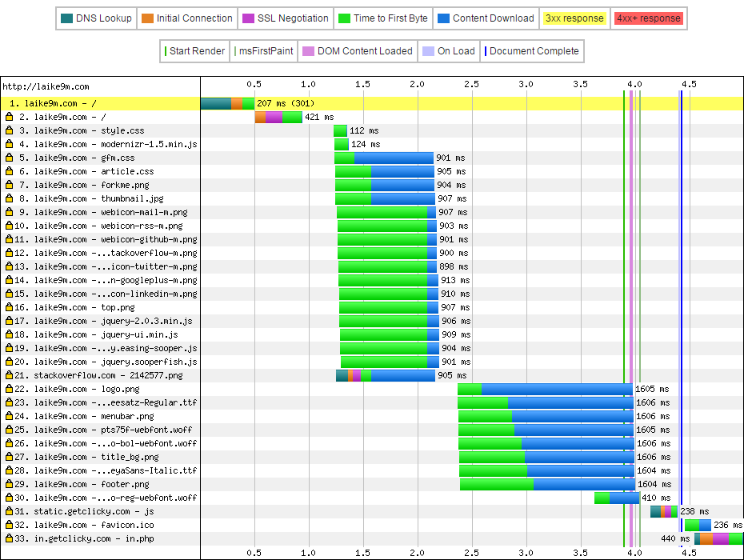Click the Start Render legend entry
The height and width of the screenshot is (560, 744).
[194, 51]
